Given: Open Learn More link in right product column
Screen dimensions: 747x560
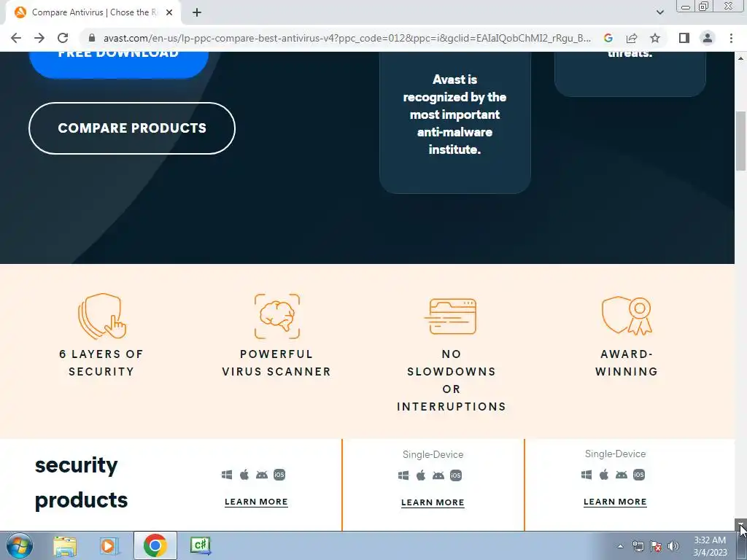Looking at the screenshot, I should (x=615, y=502).
